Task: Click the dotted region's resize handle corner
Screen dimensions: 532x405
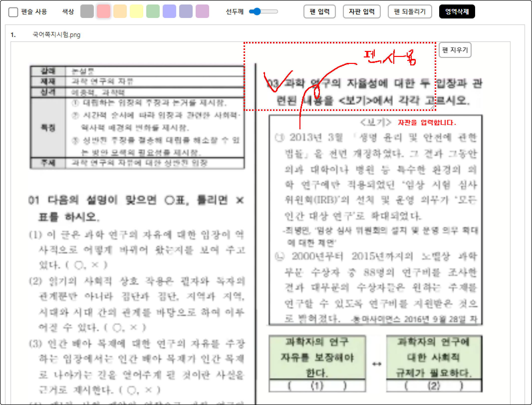Action: [433, 107]
